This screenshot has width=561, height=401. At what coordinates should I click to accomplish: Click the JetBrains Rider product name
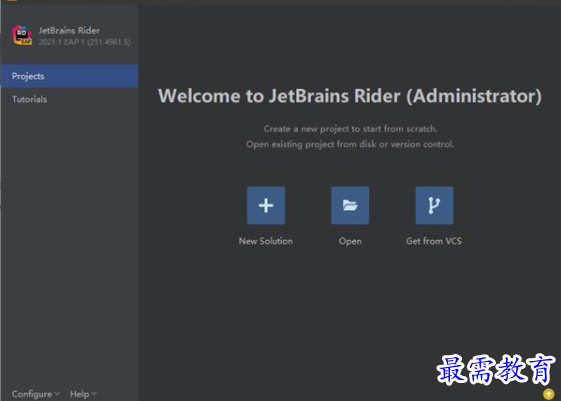[69, 30]
